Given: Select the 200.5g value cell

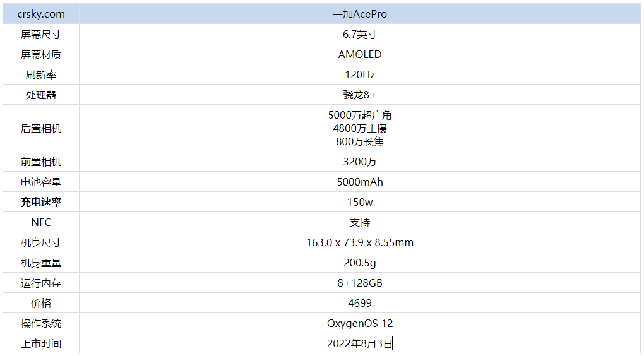Looking at the screenshot, I should (360, 263).
